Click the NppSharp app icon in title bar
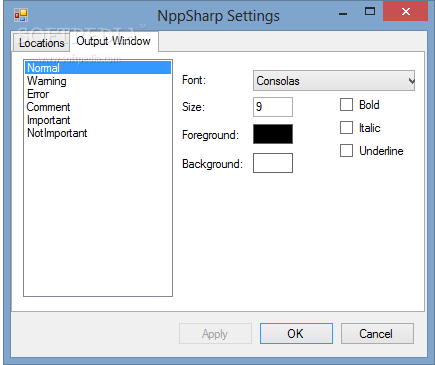This screenshot has width=435, height=365. point(21,15)
